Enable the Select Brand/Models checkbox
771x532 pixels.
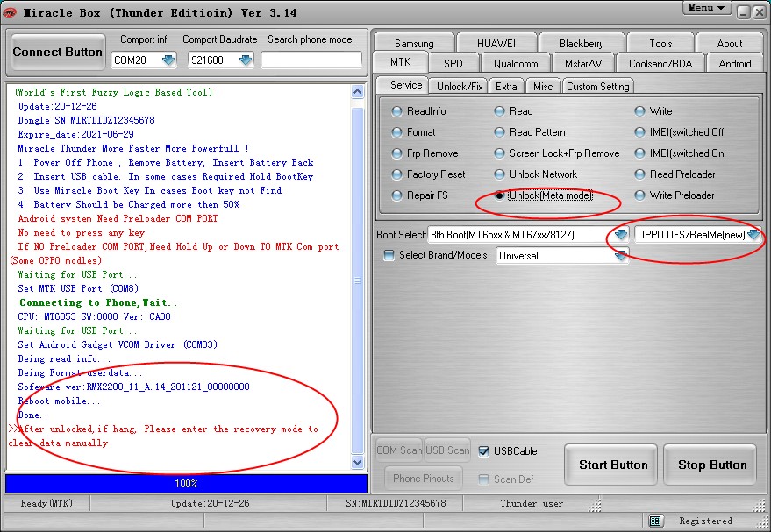[x=389, y=255]
